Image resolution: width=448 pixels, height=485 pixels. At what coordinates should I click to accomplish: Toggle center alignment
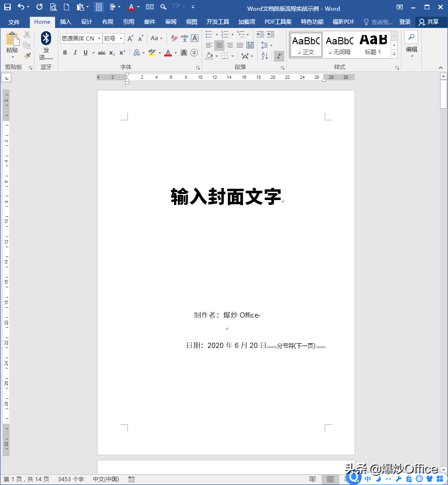pos(219,45)
